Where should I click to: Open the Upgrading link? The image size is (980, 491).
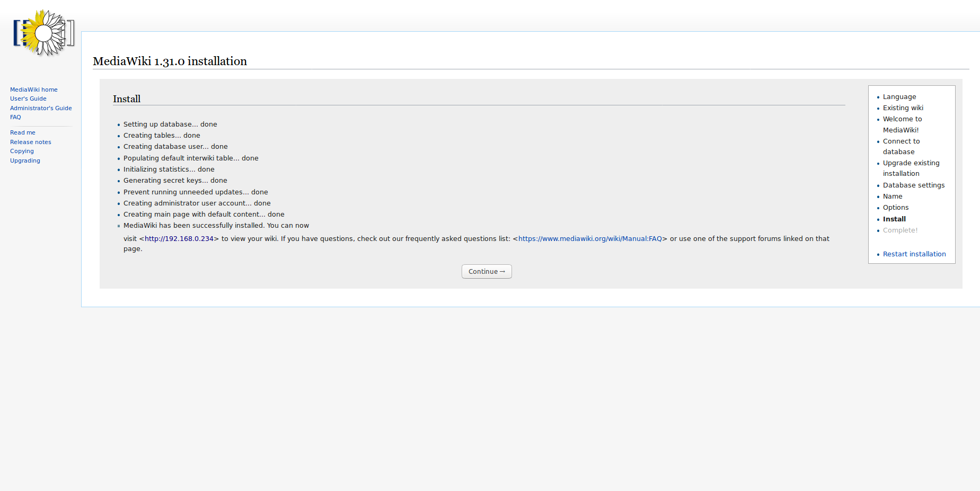25,160
